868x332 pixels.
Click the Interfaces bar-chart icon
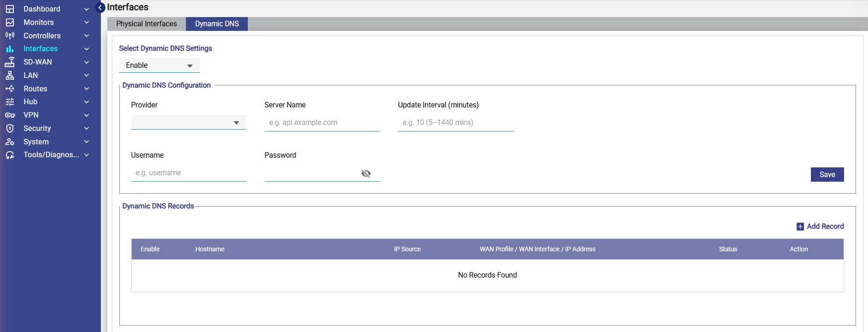(x=10, y=48)
